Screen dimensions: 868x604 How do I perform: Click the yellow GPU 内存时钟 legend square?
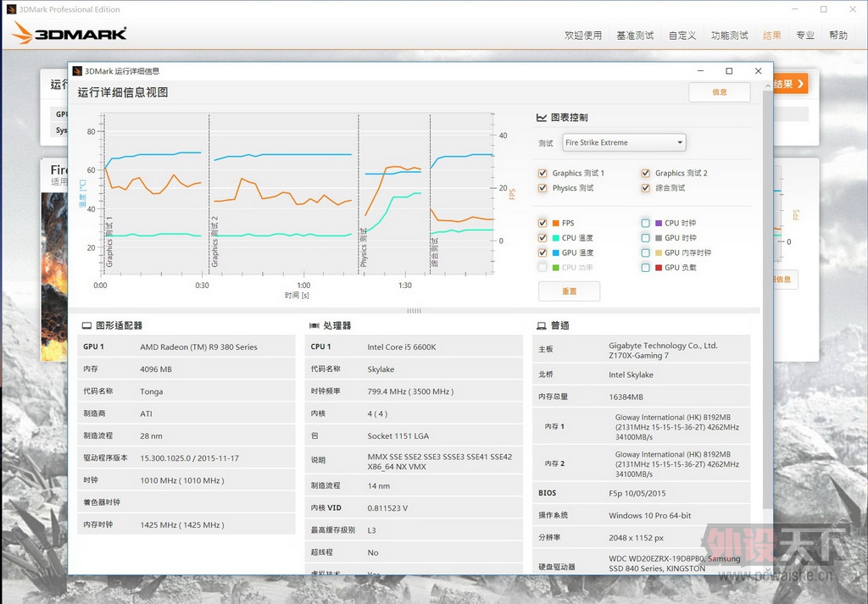659,252
